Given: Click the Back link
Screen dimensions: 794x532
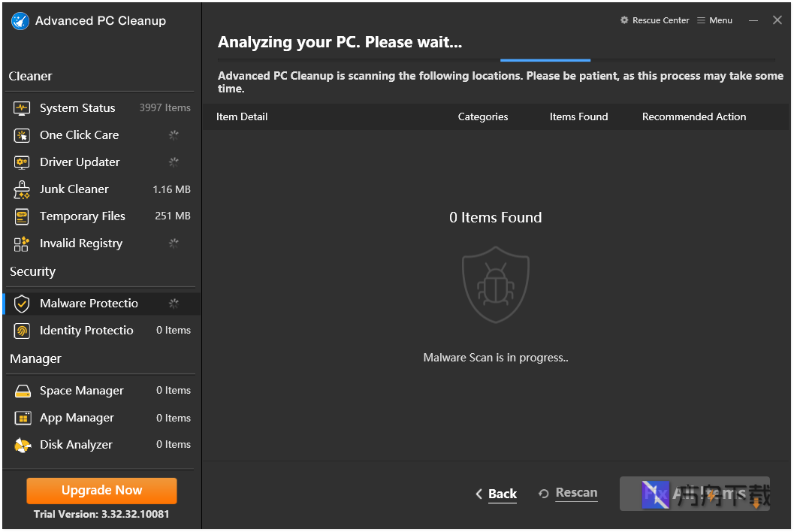Looking at the screenshot, I should point(503,494).
